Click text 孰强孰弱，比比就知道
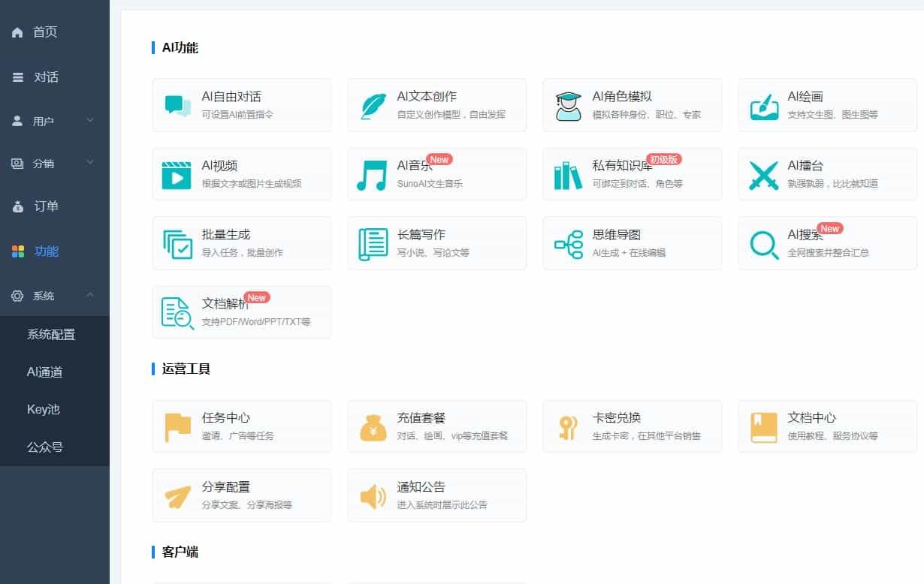The height and width of the screenshot is (584, 924). (x=833, y=184)
